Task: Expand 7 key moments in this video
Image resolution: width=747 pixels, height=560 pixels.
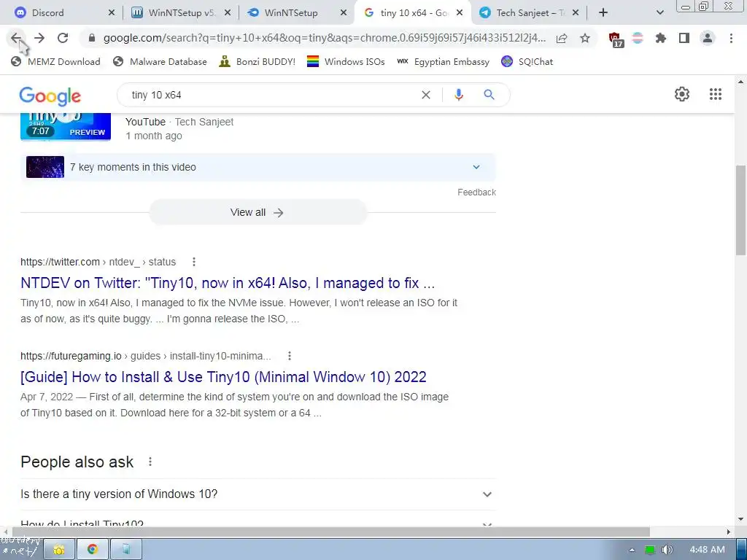Action: 258,167
